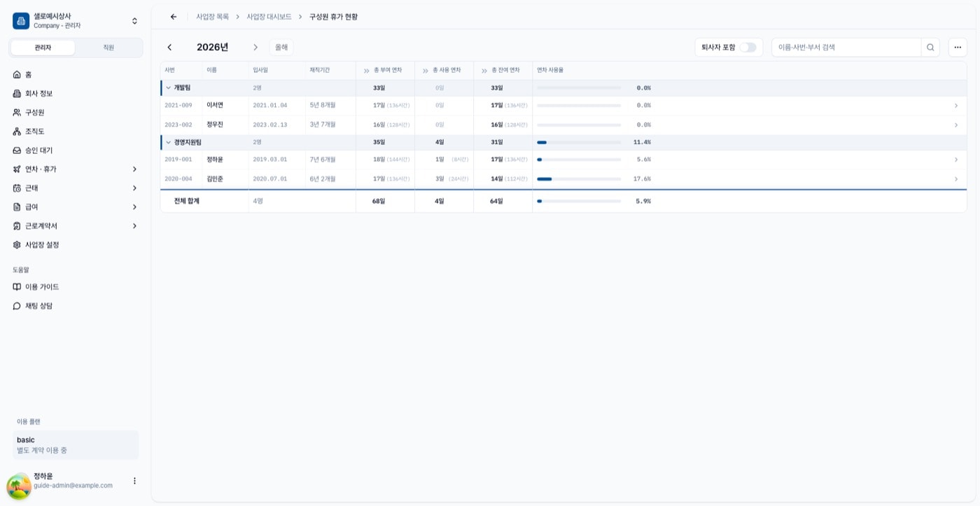Switch to the 관리자 tab

tap(43, 48)
